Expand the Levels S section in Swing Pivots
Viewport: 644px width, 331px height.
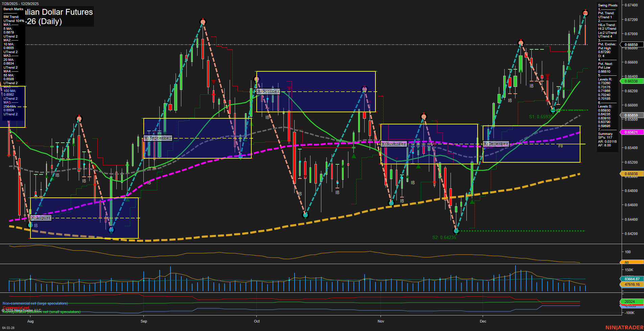605,106
